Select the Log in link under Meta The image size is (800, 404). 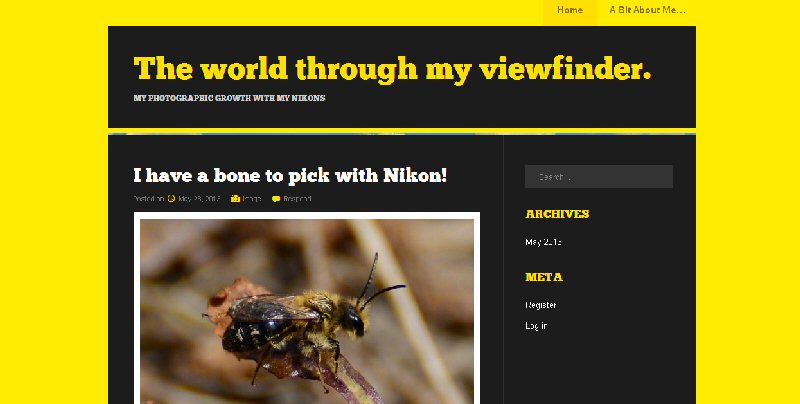[x=536, y=326]
